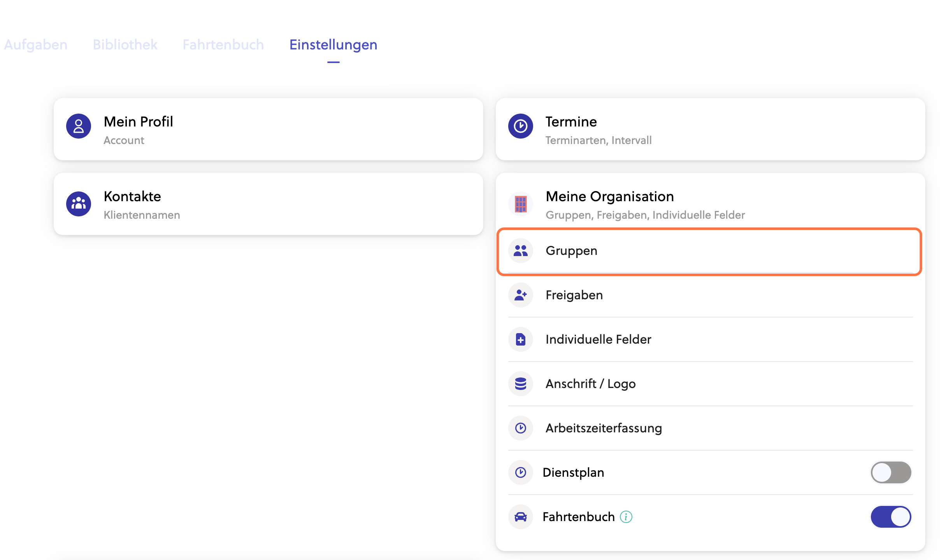Click the Klientennamen subtitle
The image size is (946, 560).
click(x=142, y=215)
